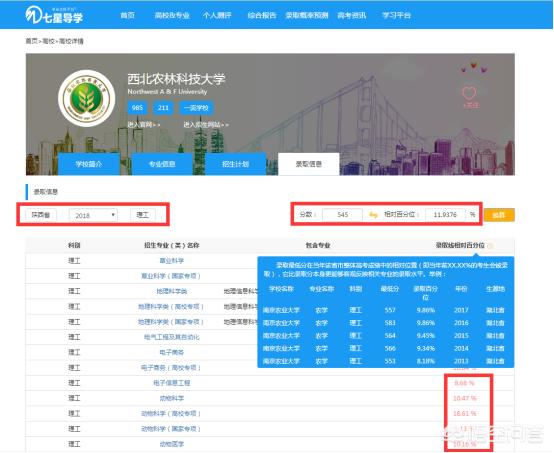Open the 录取概率预测 navigation item
Viewport: 554px width, 453px height.
pos(307,15)
